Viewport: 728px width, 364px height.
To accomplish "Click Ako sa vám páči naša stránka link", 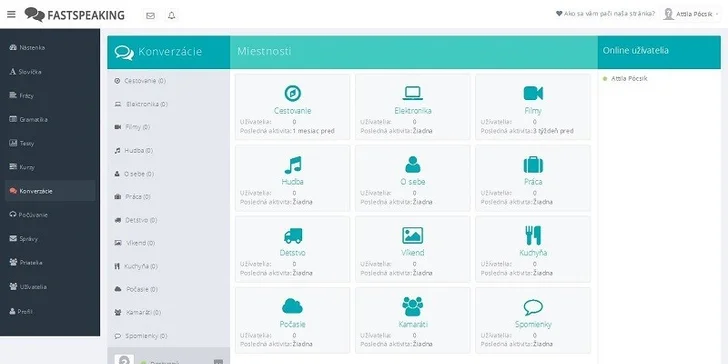I will (605, 14).
